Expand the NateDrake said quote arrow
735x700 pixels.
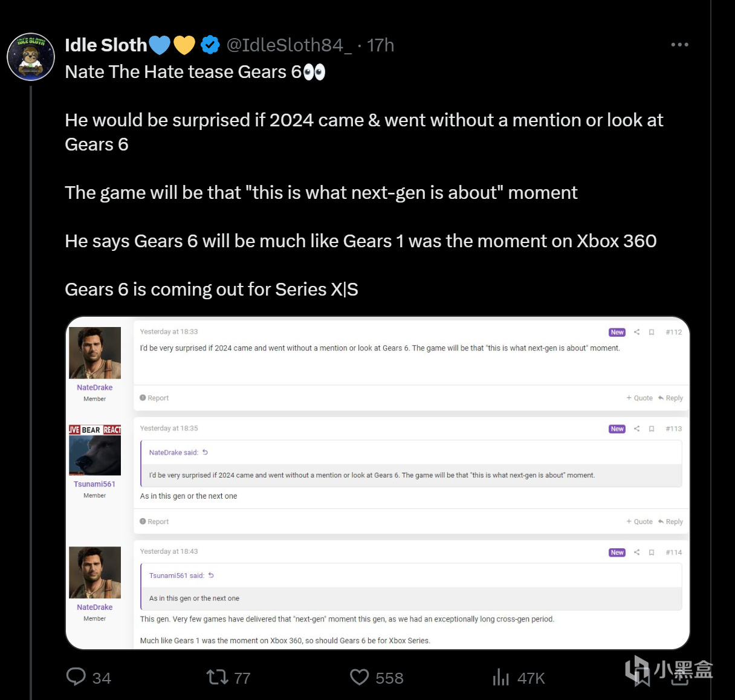[x=205, y=452]
